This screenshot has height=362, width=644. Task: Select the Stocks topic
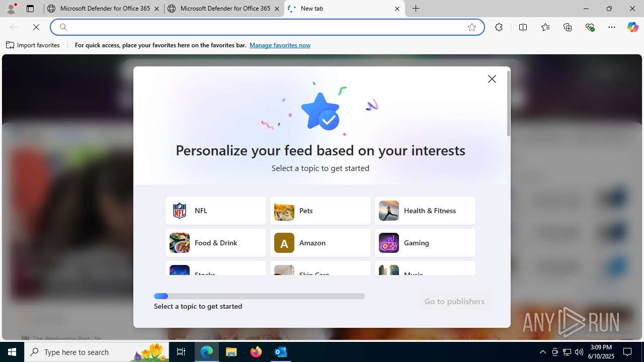point(216,268)
